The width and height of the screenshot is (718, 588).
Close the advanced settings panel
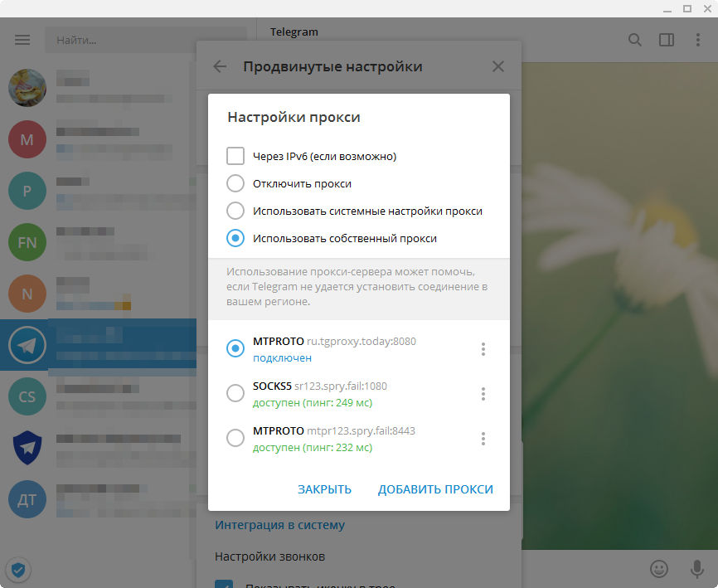498,66
